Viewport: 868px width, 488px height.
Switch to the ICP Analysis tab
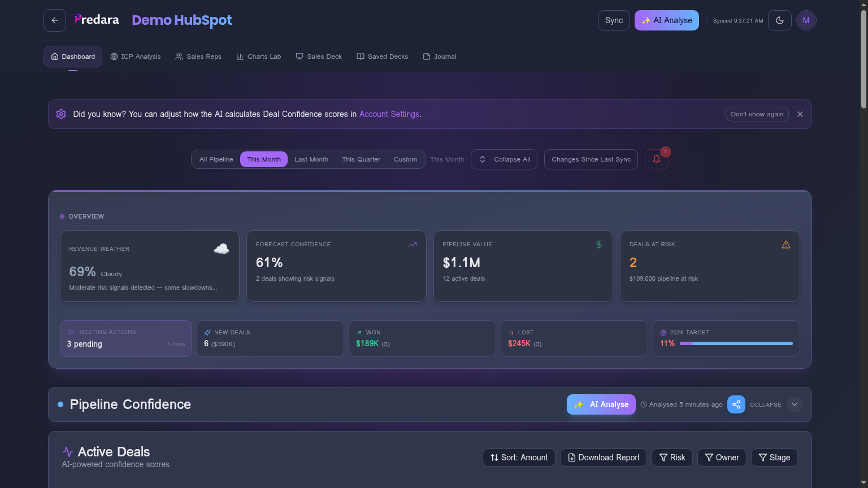coord(136,56)
